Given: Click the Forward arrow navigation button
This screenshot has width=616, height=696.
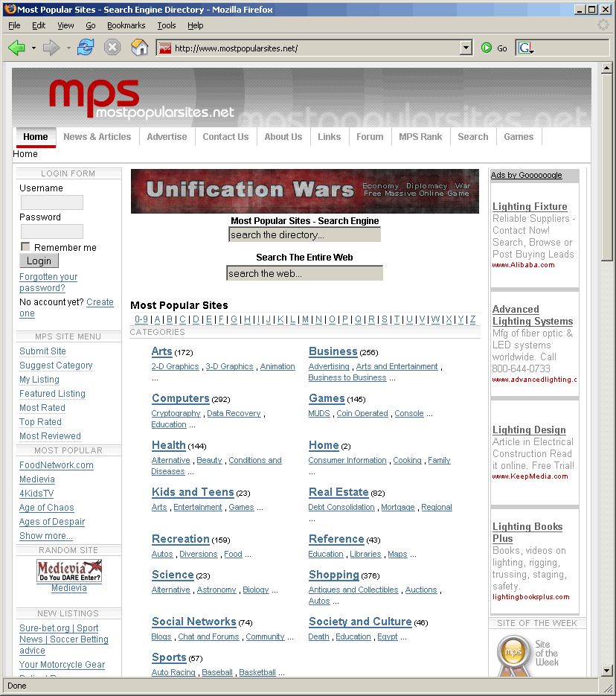Looking at the screenshot, I should [51, 48].
